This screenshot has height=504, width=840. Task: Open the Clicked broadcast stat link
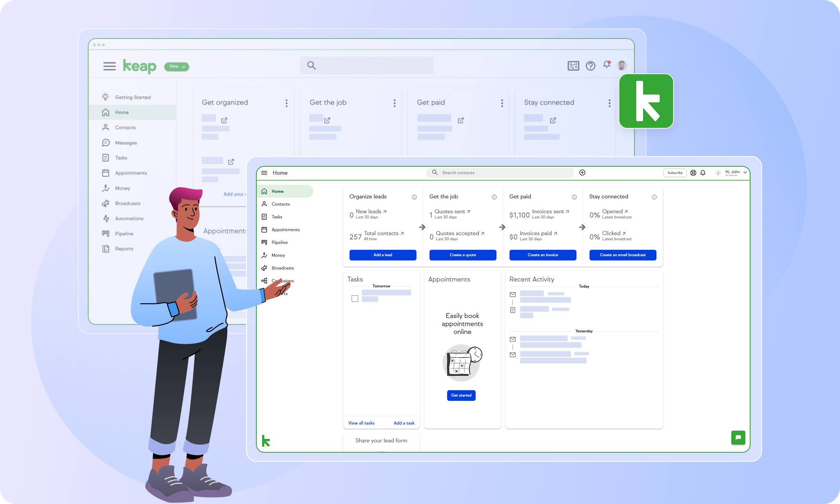point(614,233)
